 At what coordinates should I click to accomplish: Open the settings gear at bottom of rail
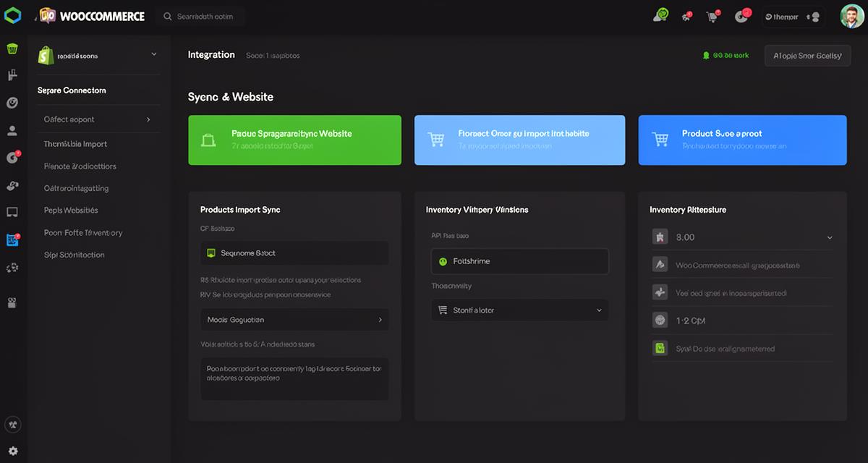point(13,451)
